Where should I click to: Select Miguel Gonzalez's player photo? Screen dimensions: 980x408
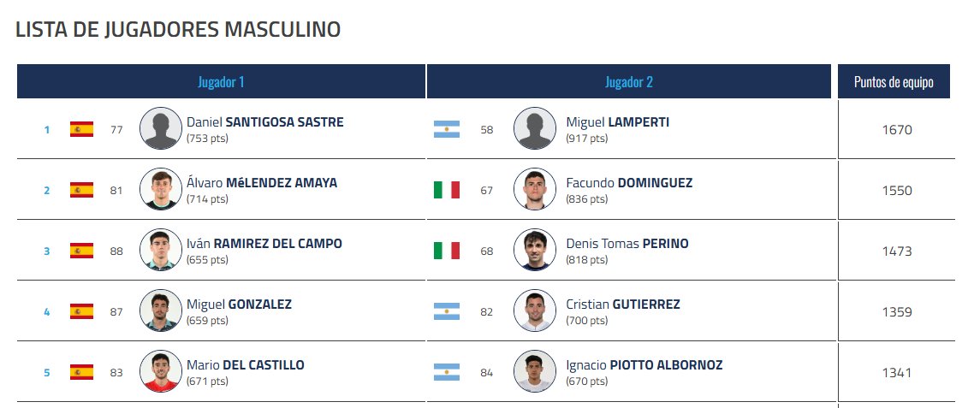[x=161, y=311]
